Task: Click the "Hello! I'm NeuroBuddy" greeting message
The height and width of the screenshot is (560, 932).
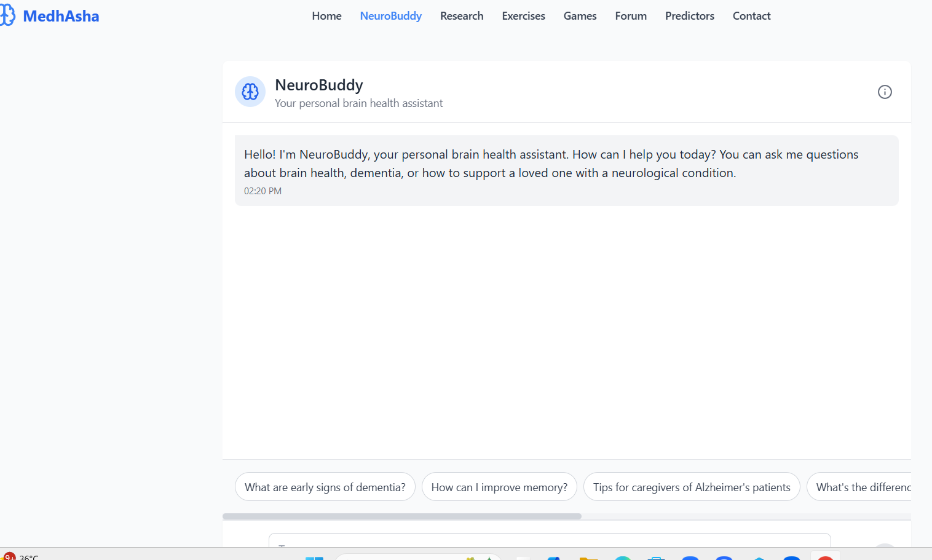Action: tap(566, 170)
